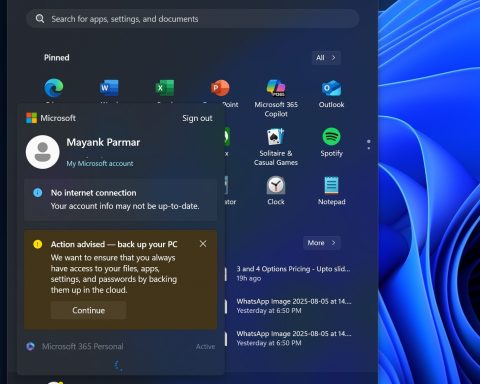Click the search magnifier icon
Screen dimensions: 480x384
[x=40, y=19]
